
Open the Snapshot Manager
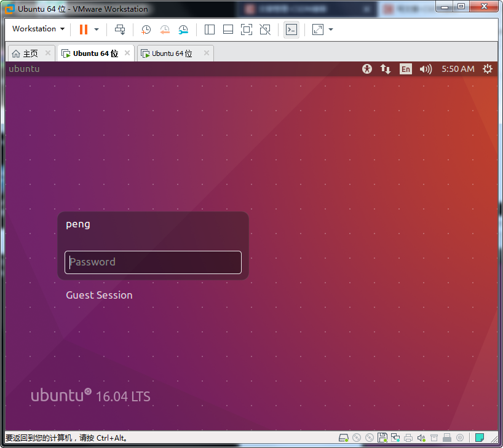pyautogui.click(x=183, y=29)
